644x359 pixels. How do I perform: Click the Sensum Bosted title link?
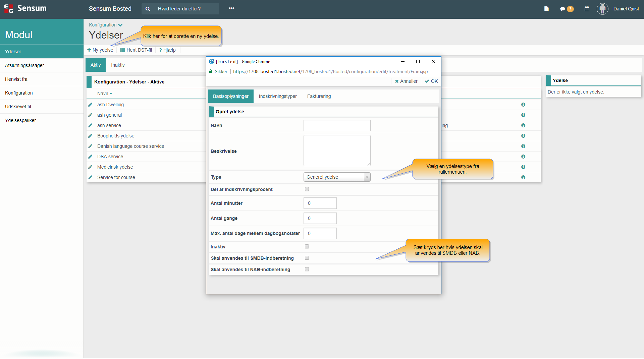coord(110,9)
